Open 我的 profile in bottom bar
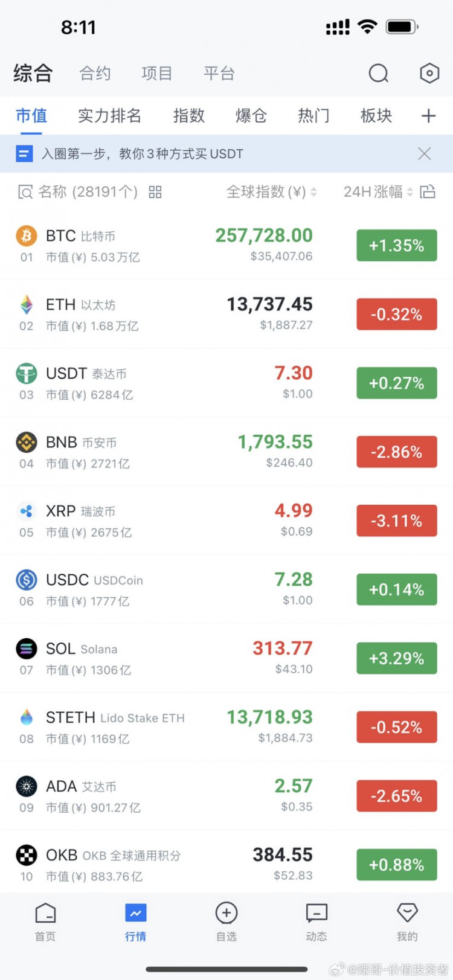 [x=407, y=922]
